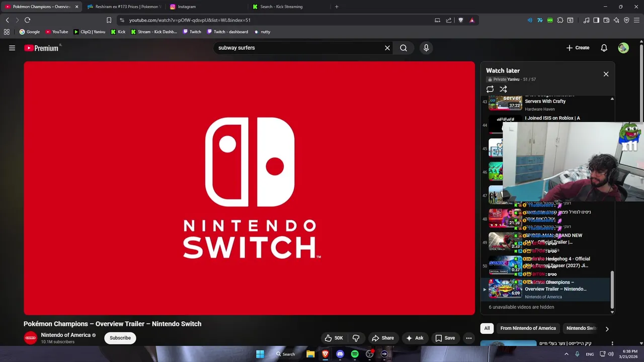The width and height of the screenshot is (644, 362).
Task: Show hidden system tray icons
Action: click(x=567, y=354)
